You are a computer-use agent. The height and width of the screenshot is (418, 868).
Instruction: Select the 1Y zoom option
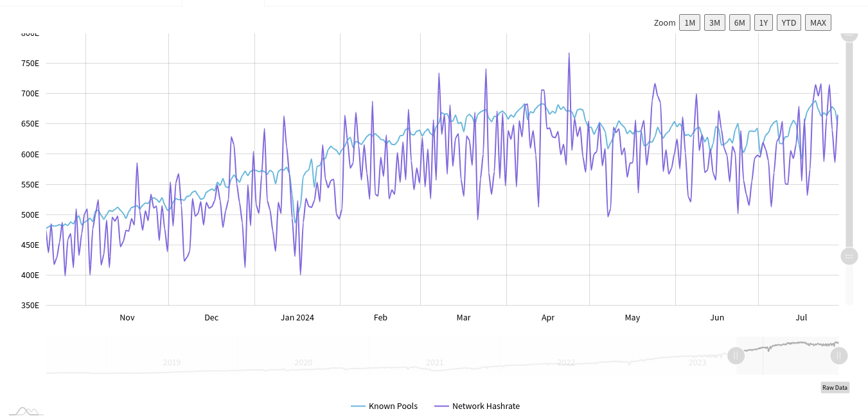click(763, 22)
